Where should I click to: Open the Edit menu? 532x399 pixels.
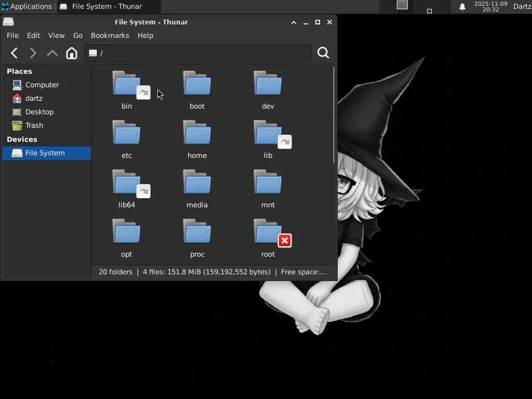33,36
